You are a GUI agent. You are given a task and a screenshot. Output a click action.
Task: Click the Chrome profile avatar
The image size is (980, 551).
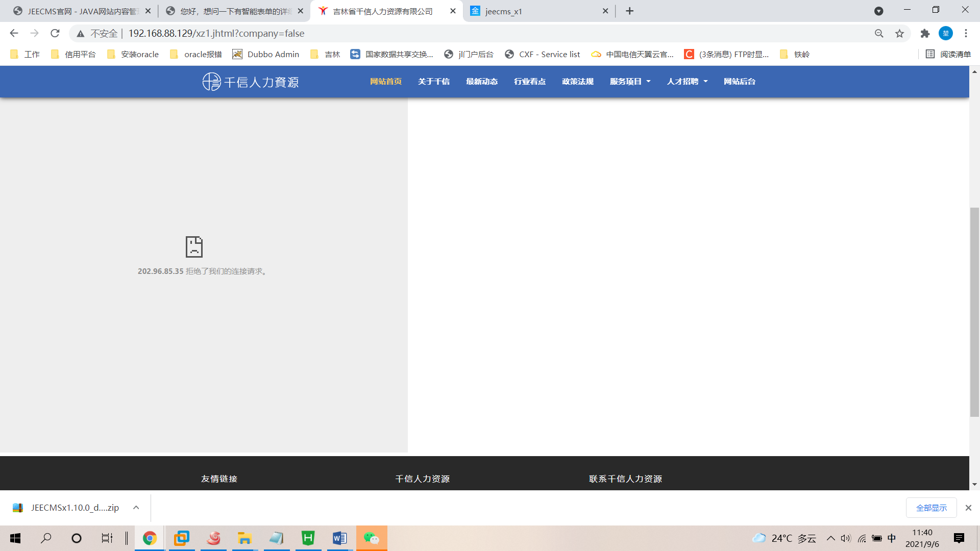point(945,33)
